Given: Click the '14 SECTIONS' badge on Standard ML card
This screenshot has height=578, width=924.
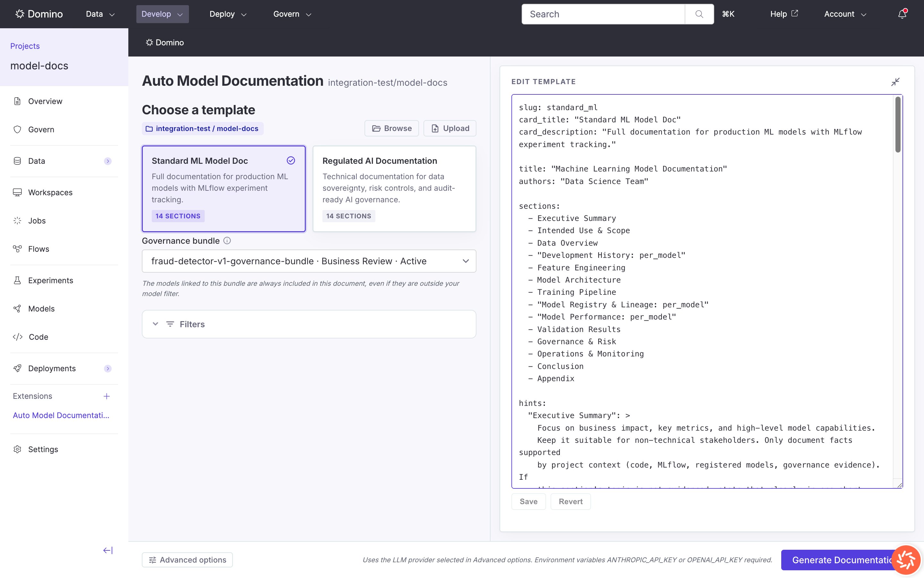Looking at the screenshot, I should point(178,216).
